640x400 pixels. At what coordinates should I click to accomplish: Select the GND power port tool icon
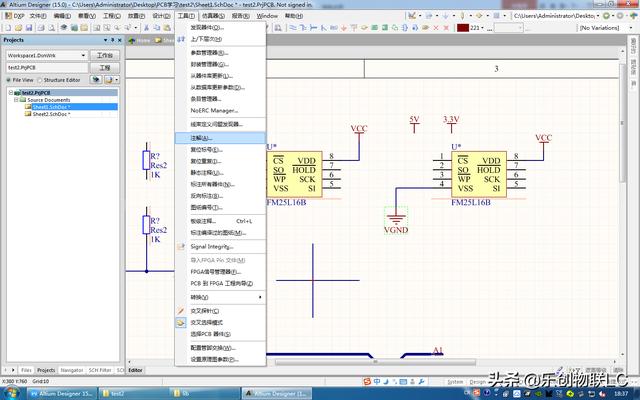click(344, 28)
